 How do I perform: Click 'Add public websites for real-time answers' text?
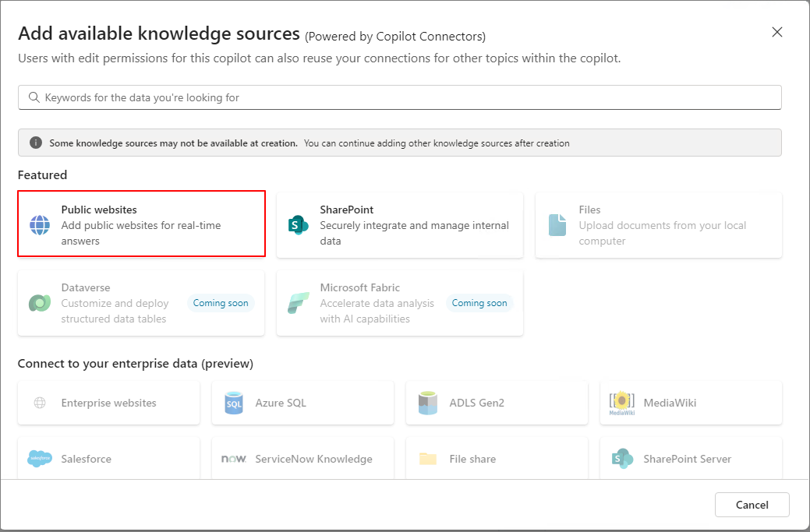(141, 233)
